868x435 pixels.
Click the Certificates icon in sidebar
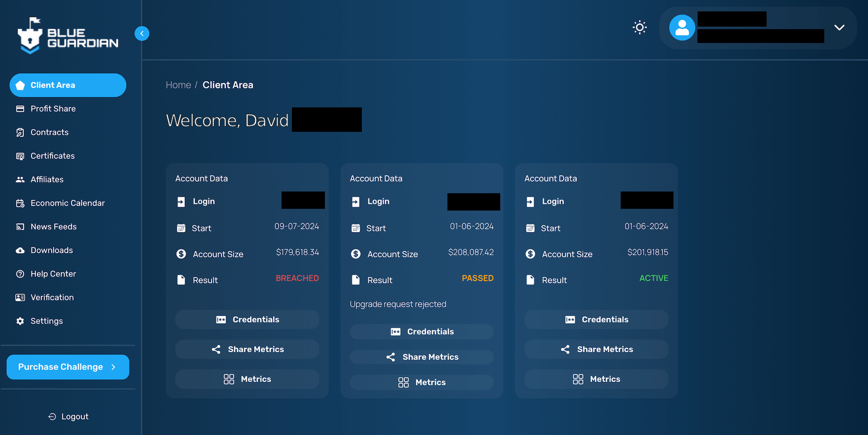pyautogui.click(x=20, y=156)
